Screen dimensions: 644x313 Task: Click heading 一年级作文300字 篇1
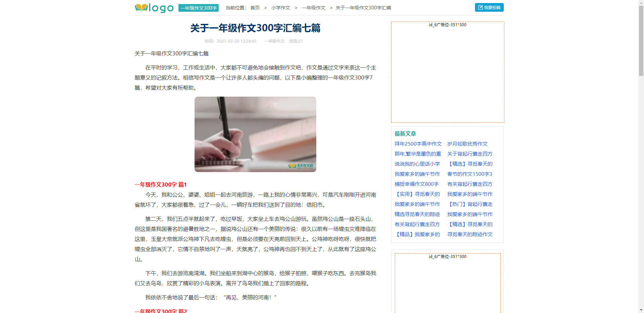161,185
